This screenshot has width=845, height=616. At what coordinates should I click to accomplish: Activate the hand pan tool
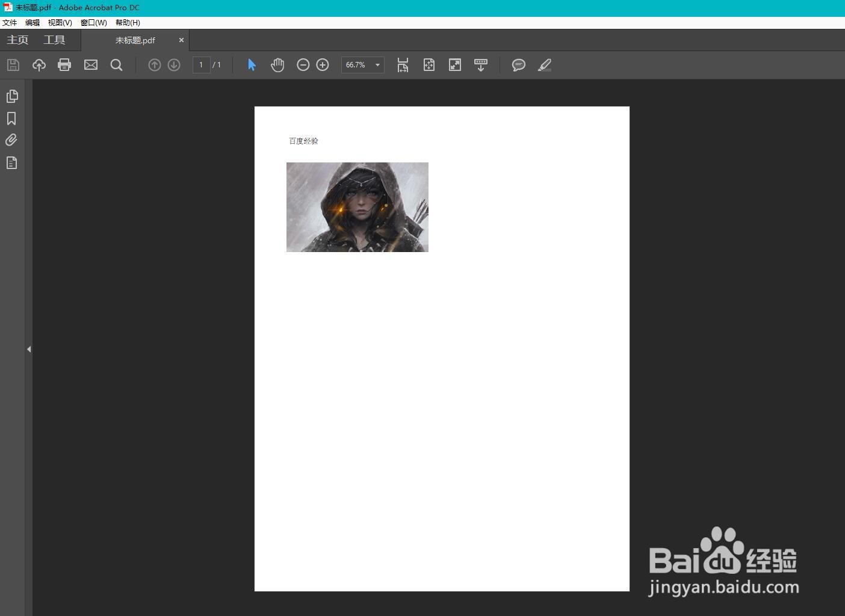pyautogui.click(x=277, y=65)
